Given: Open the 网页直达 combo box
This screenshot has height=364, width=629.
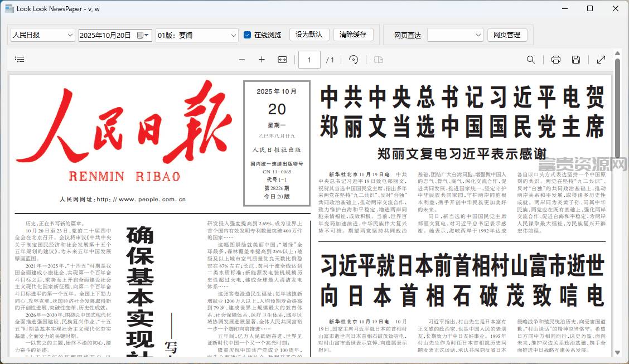Looking at the screenshot, I should 455,35.
